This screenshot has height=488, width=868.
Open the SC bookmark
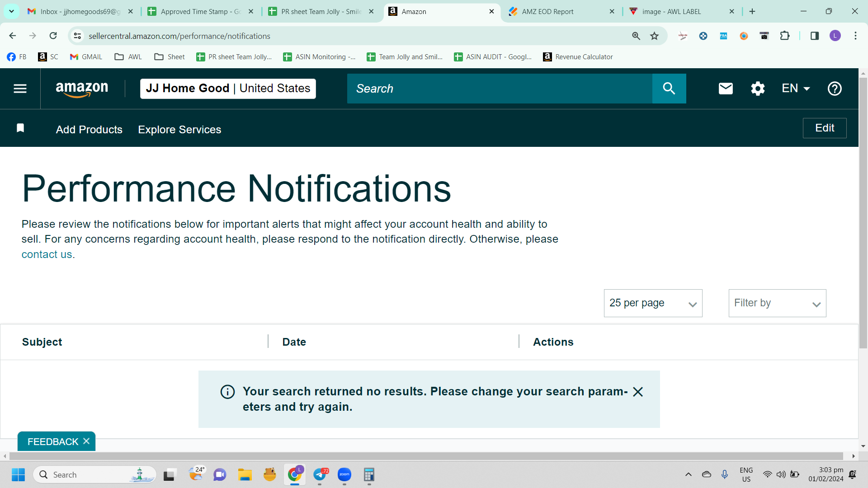(x=48, y=57)
